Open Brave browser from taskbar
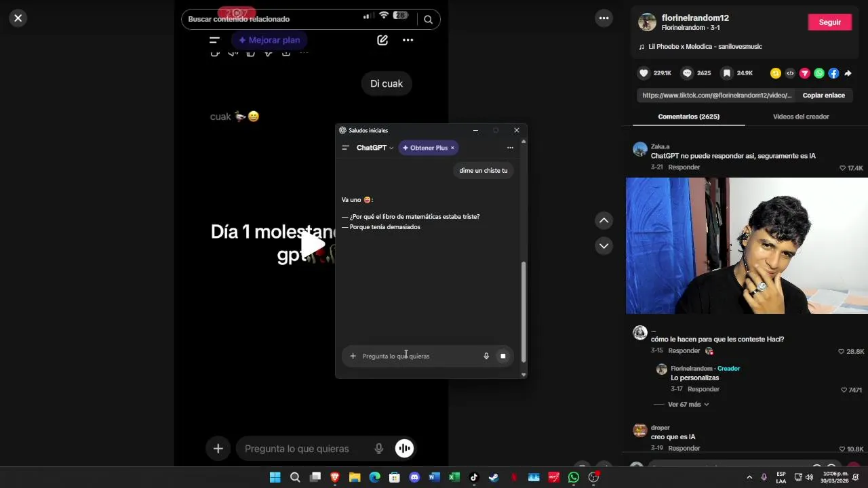Viewport: 868px width, 488px height. point(335,477)
